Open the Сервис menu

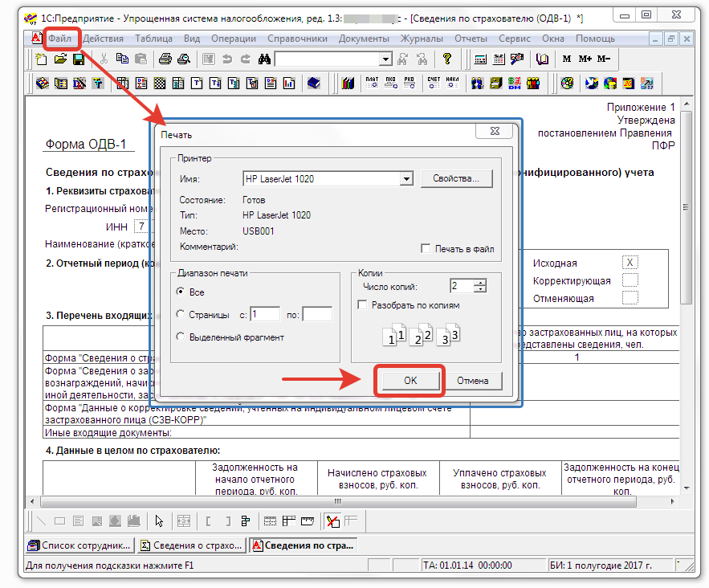[515, 39]
